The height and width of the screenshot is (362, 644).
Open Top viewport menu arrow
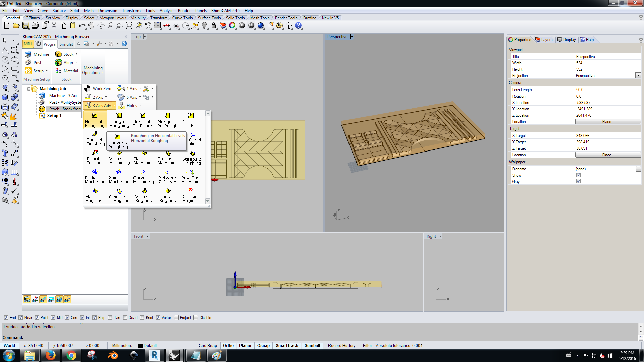point(145,37)
